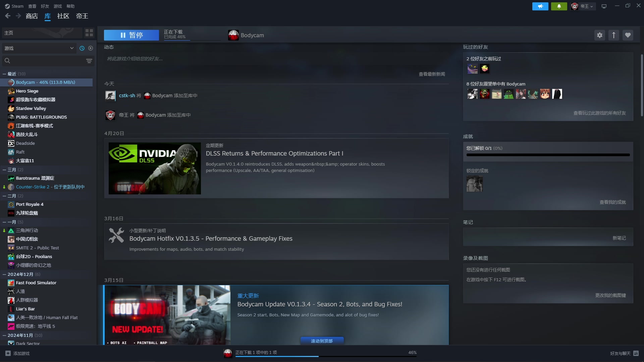Image resolution: width=644 pixels, height=362 pixels.
Task: Click 查看玩过此游戏的所有好友 link
Action: 599,113
